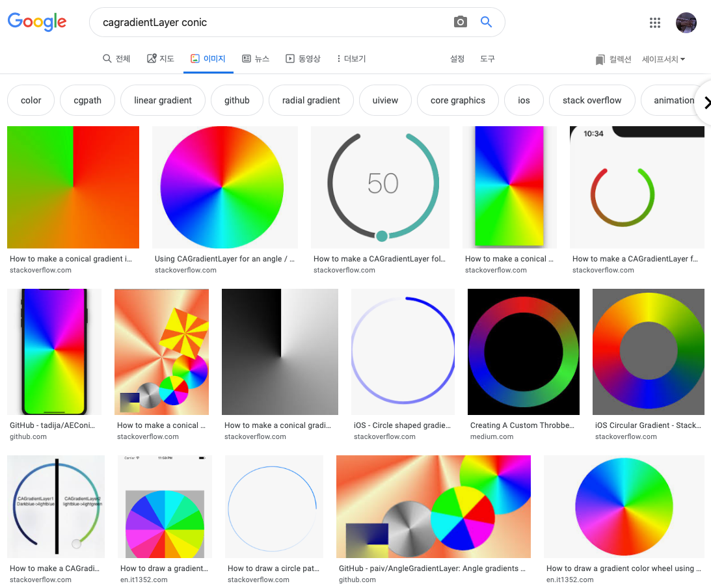The image size is (711, 588).
Task: Open the light blue circle outline image
Action: pos(274,507)
